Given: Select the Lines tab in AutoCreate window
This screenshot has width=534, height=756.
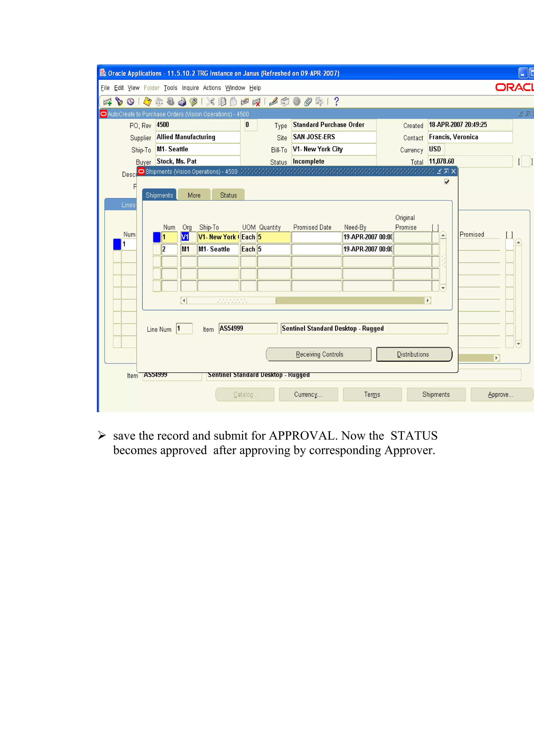Looking at the screenshot, I should pyautogui.click(x=121, y=205).
